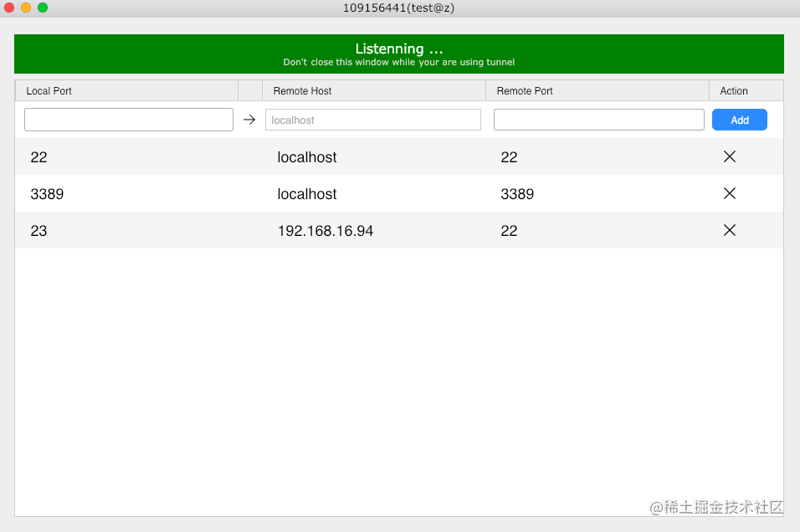Select remote port cell 3389
Image resolution: width=800 pixels, height=532 pixels.
517,194
